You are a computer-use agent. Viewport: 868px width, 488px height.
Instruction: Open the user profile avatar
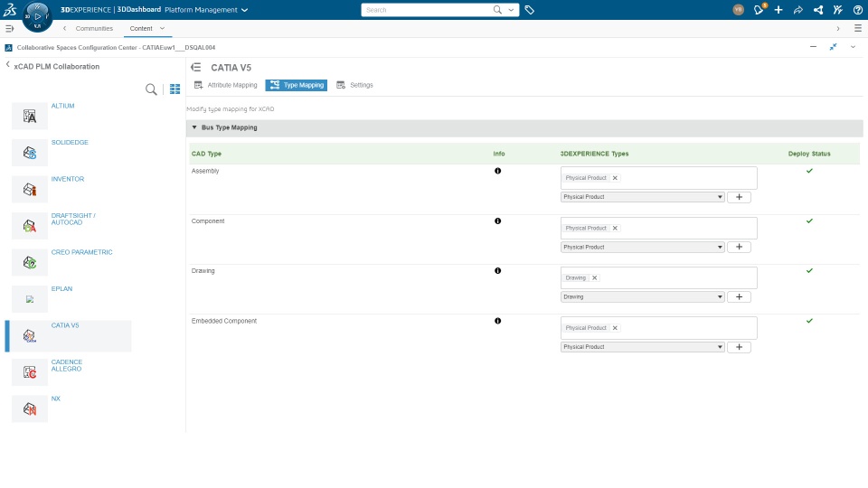(x=738, y=9)
